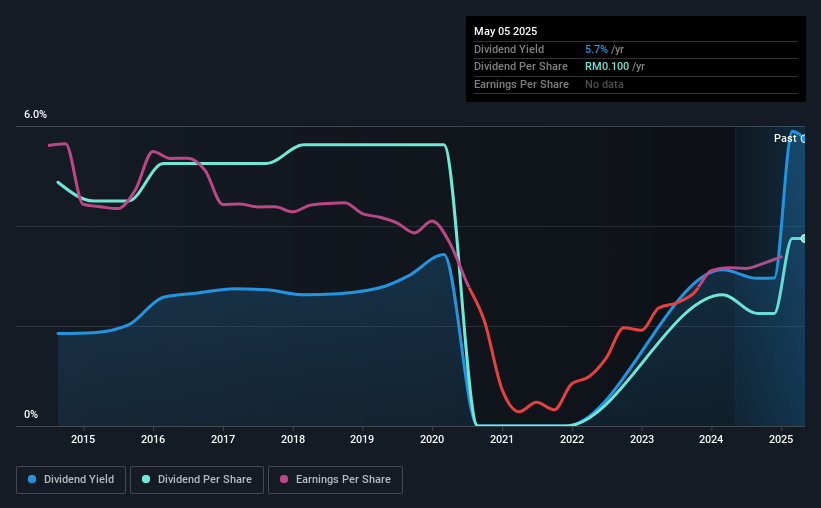Click the teal Dividend Per Share legend dot
This screenshot has height=508, width=821.
pos(146,479)
